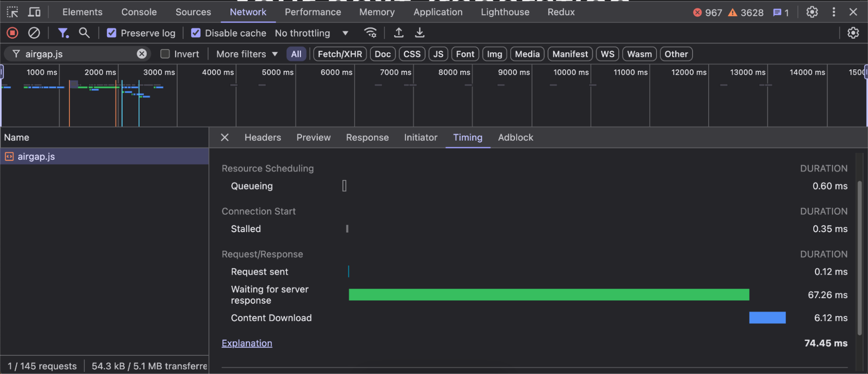This screenshot has height=374, width=868.
Task: Switch to the Elements panel
Action: pyautogui.click(x=83, y=12)
